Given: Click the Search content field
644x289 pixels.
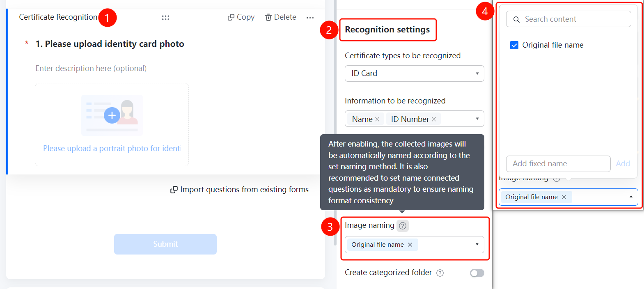Looking at the screenshot, I should [x=568, y=19].
